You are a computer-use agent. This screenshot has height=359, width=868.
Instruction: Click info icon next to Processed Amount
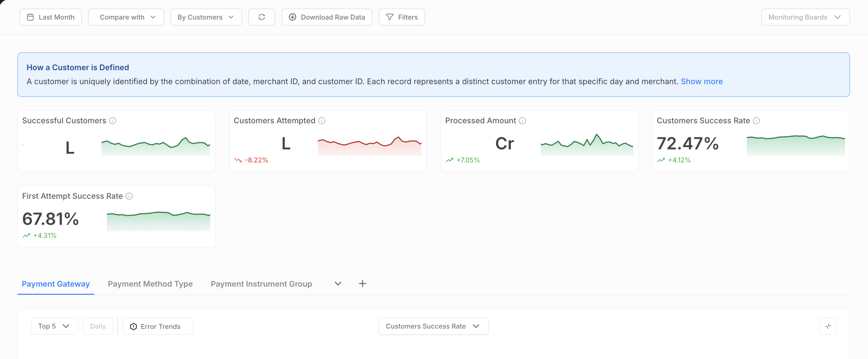coord(522,120)
